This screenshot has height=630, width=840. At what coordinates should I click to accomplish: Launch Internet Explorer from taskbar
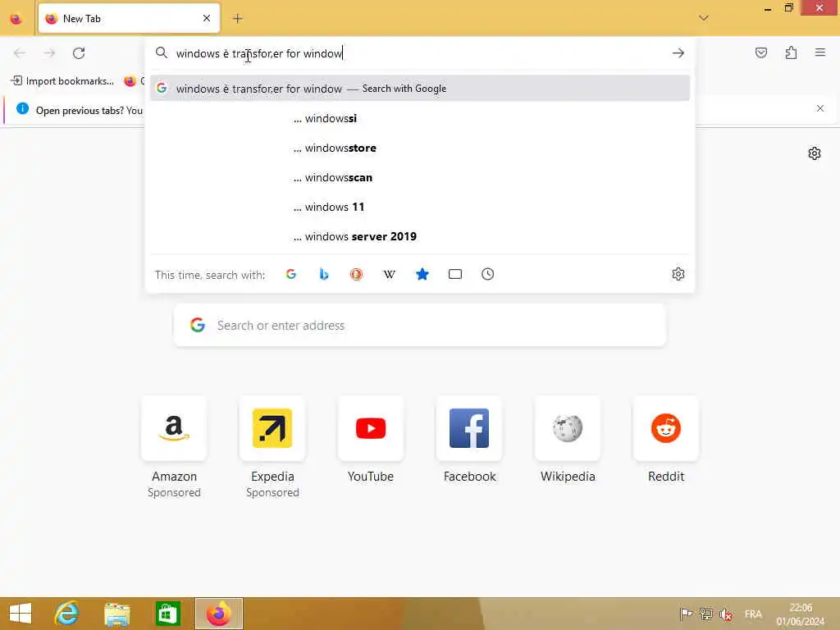[x=67, y=614]
